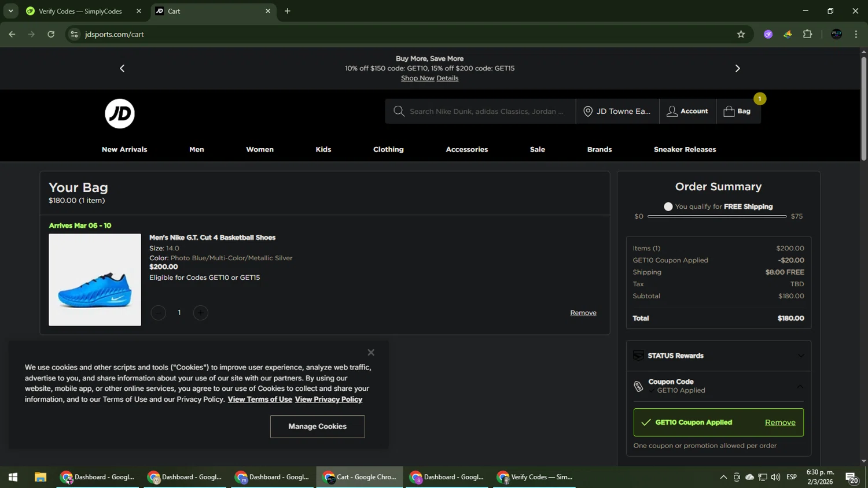
Task: Remove the shoes from the bag
Action: point(583,313)
